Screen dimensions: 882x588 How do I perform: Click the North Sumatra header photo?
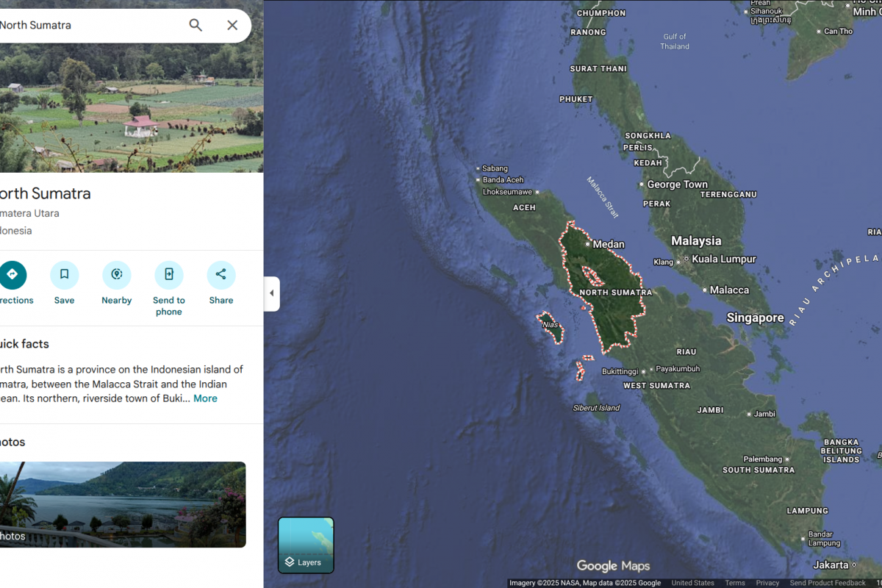click(131, 110)
